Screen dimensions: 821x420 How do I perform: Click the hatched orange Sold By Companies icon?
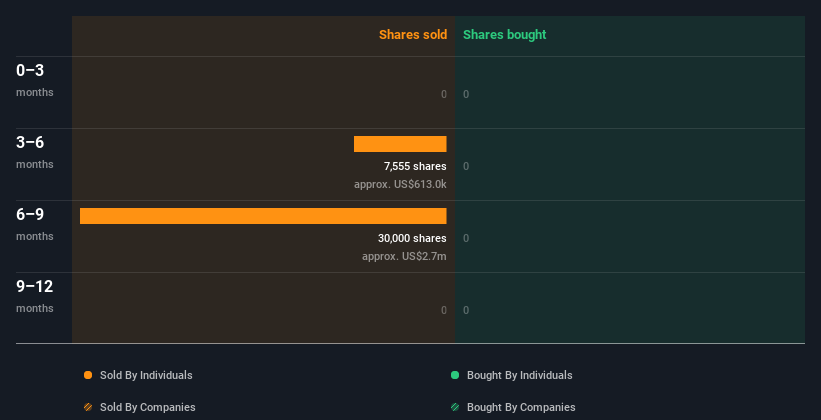click(x=88, y=407)
